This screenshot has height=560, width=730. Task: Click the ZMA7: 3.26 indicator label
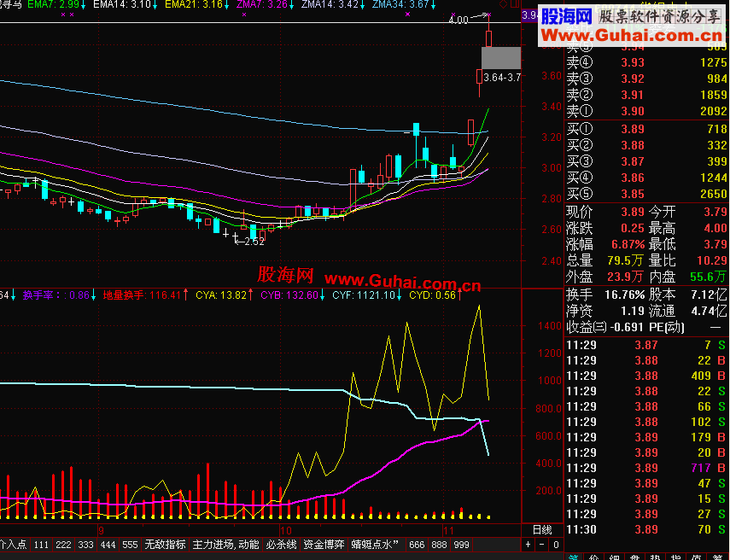point(265,4)
